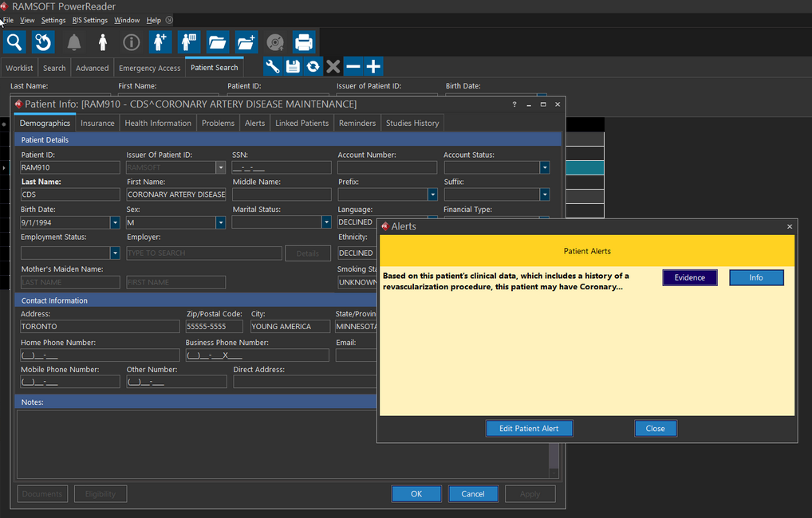Screen dimensions: 812x518
Task: Click the magnifying glass search icon
Action: tap(14, 42)
